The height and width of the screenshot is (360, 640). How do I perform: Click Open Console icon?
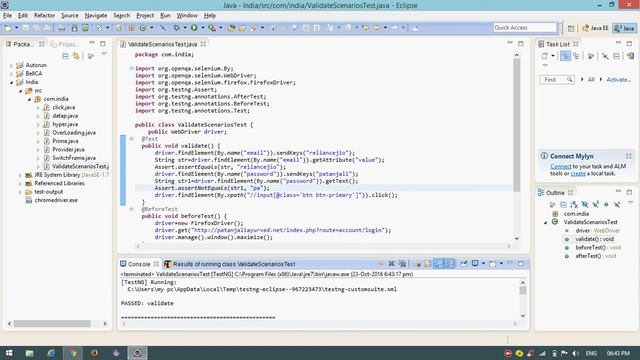pos(493,264)
